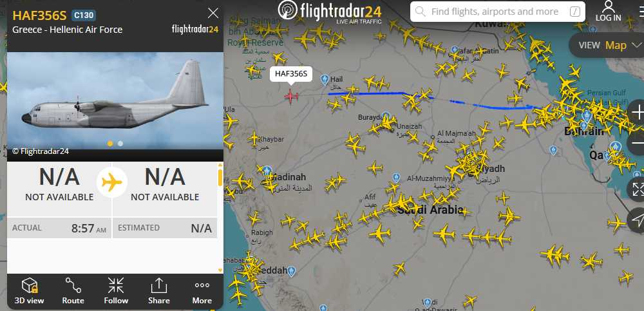The height and width of the screenshot is (311, 644).
Task: Open the More options menu
Action: (x=202, y=291)
